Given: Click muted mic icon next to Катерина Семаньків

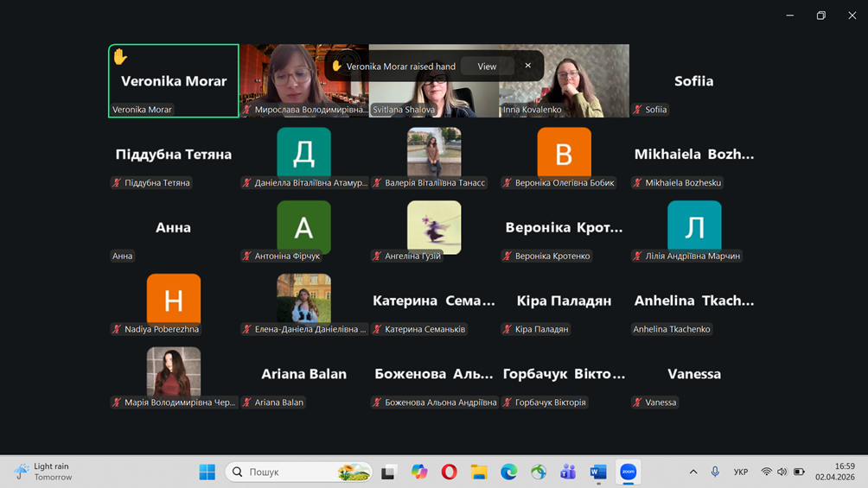Looking at the screenshot, I should pyautogui.click(x=378, y=329).
